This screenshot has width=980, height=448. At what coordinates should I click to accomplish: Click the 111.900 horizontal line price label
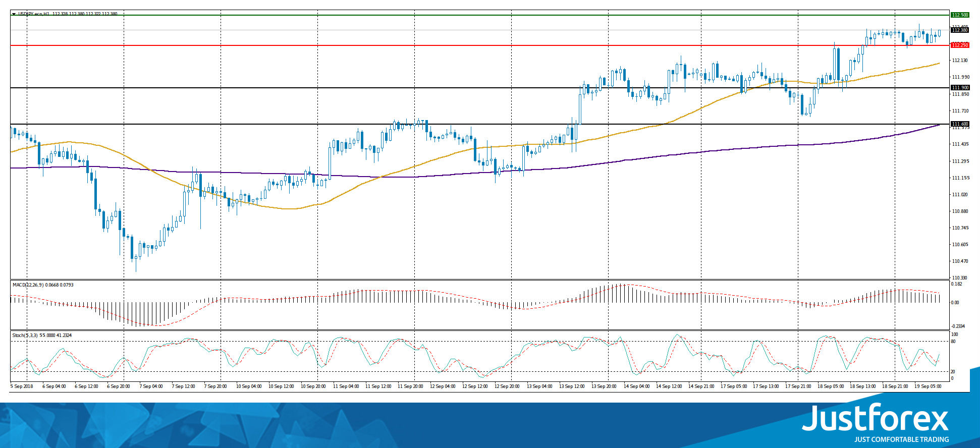point(960,88)
